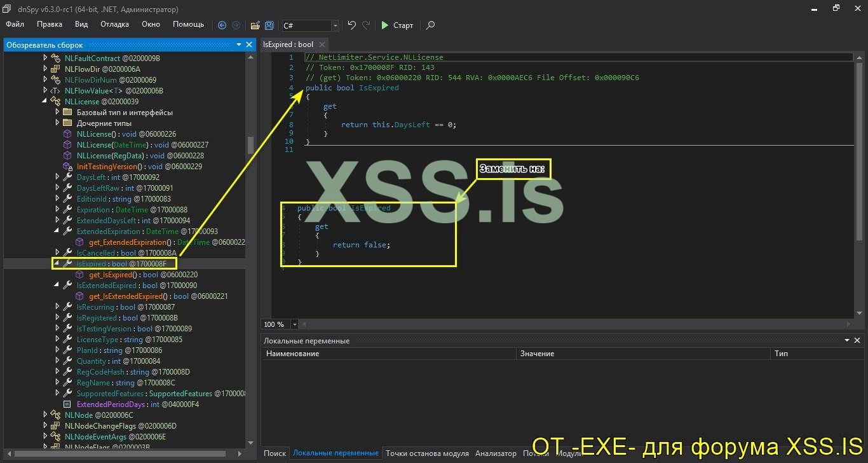868x463 pixels.
Task: Click the ExtendedPeriodDays field icon
Action: 67,404
